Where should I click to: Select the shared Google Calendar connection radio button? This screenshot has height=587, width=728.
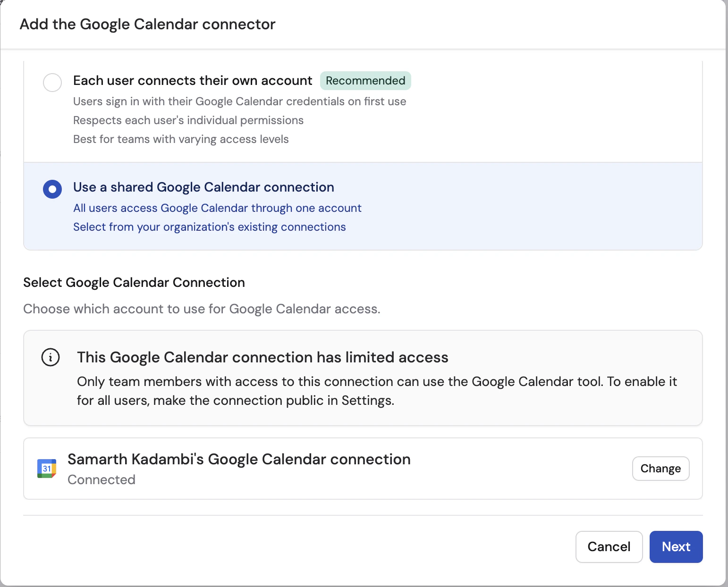pos(52,189)
